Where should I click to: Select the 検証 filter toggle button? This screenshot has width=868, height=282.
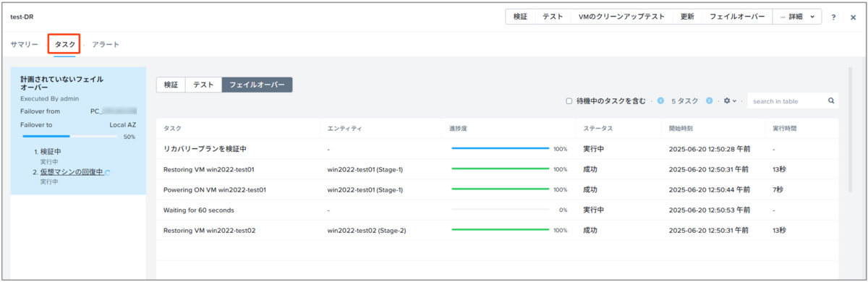click(x=171, y=85)
